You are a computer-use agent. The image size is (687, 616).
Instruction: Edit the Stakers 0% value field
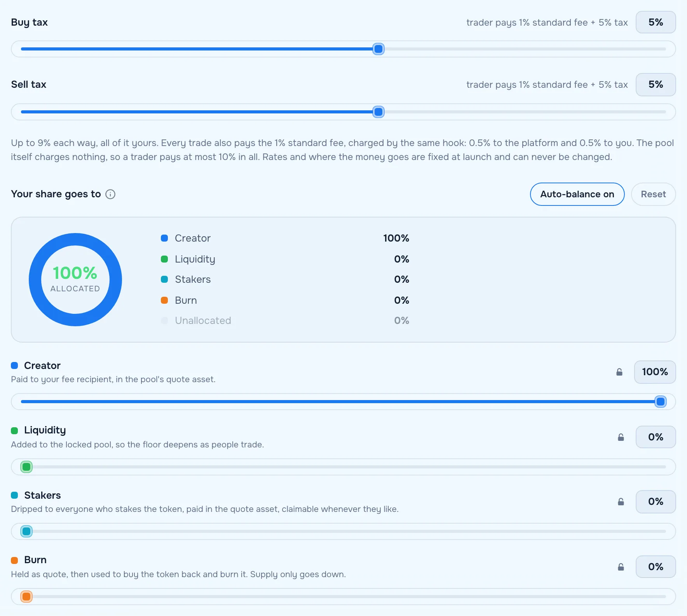(x=656, y=502)
